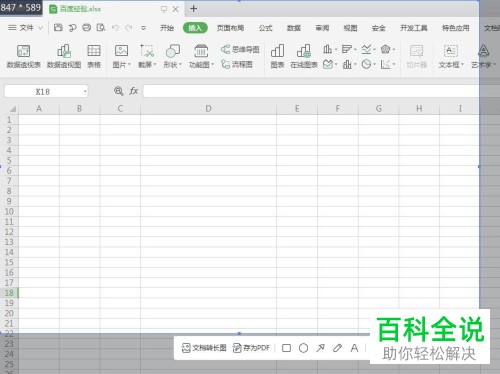
Task: Open the 审阅 tab
Action: point(322,28)
